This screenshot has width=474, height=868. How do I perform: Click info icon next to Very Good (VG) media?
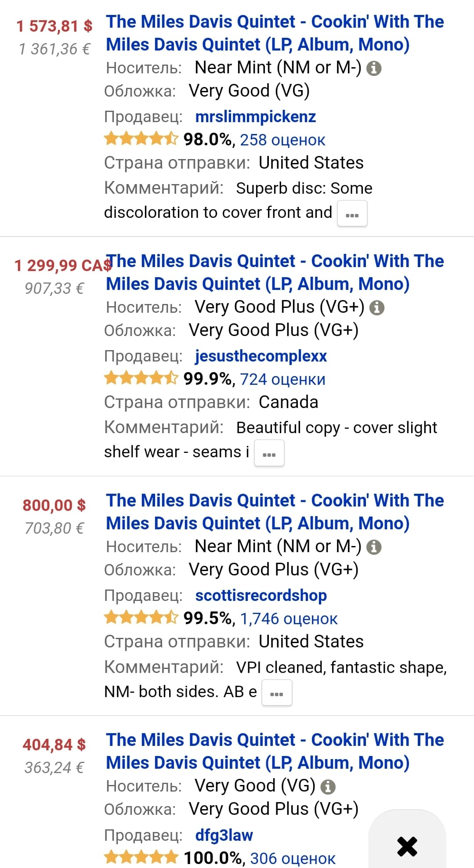[328, 787]
